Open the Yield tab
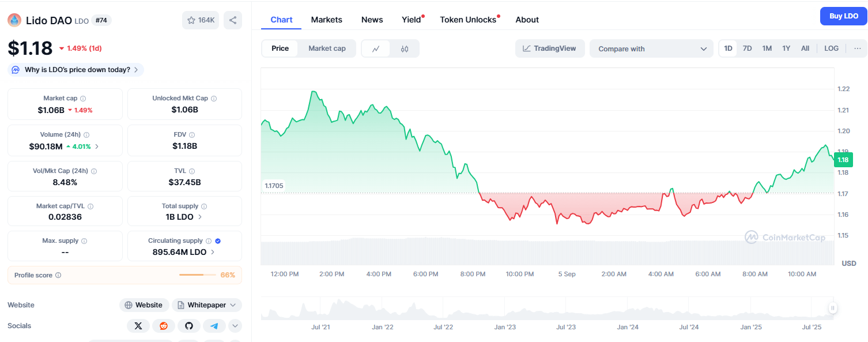Image resolution: width=868 pixels, height=342 pixels. [412, 20]
